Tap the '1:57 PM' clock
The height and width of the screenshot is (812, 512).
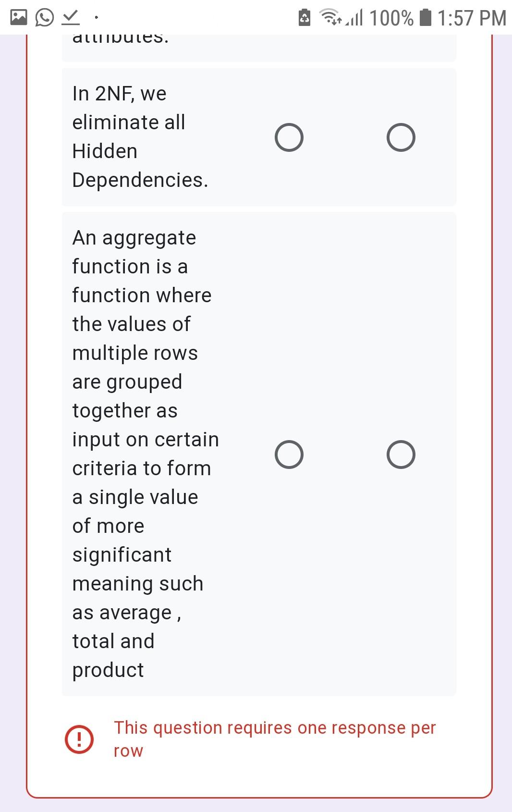pyautogui.click(x=472, y=18)
